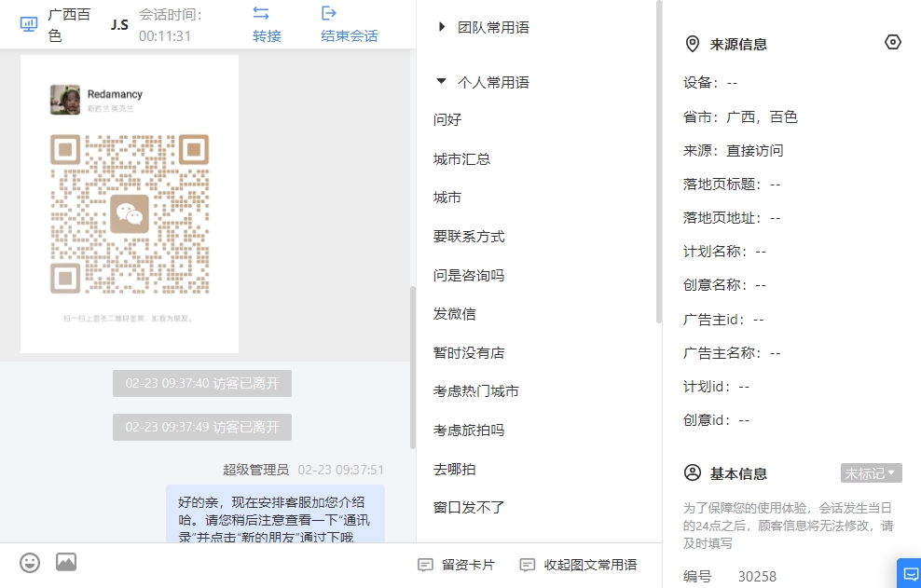
Task: Select the 考虑热门城市 quick phrase
Action: pos(475,391)
